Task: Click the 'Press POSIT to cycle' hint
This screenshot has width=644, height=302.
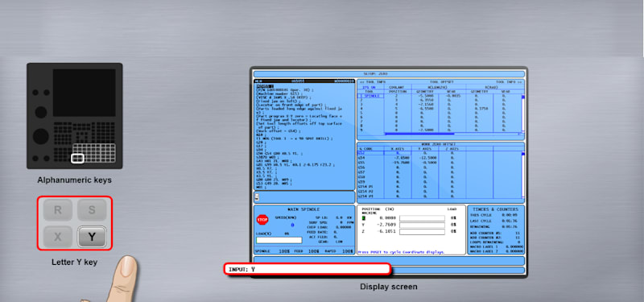Action: click(x=401, y=252)
